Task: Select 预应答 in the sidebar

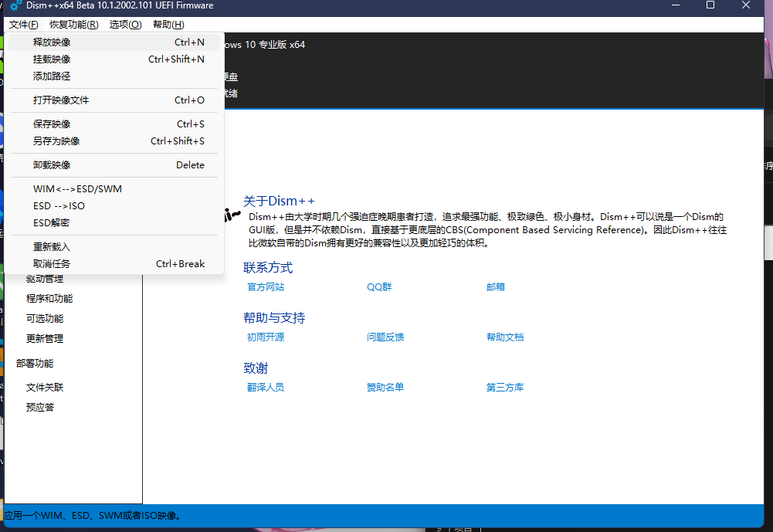Action: pyautogui.click(x=40, y=407)
